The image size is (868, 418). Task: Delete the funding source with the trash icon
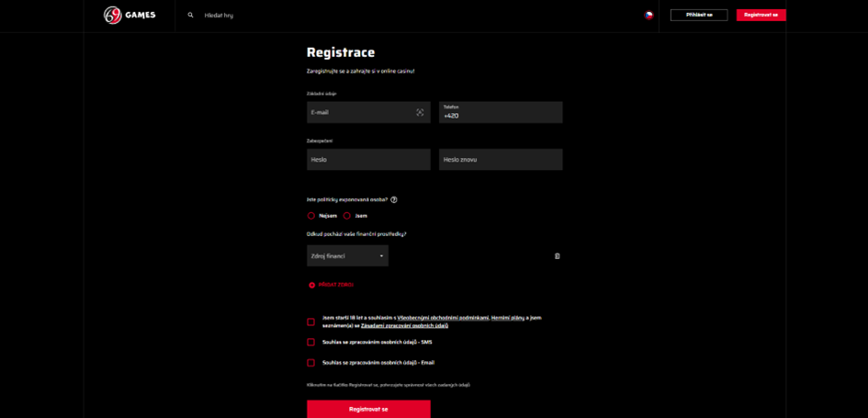pos(558,255)
